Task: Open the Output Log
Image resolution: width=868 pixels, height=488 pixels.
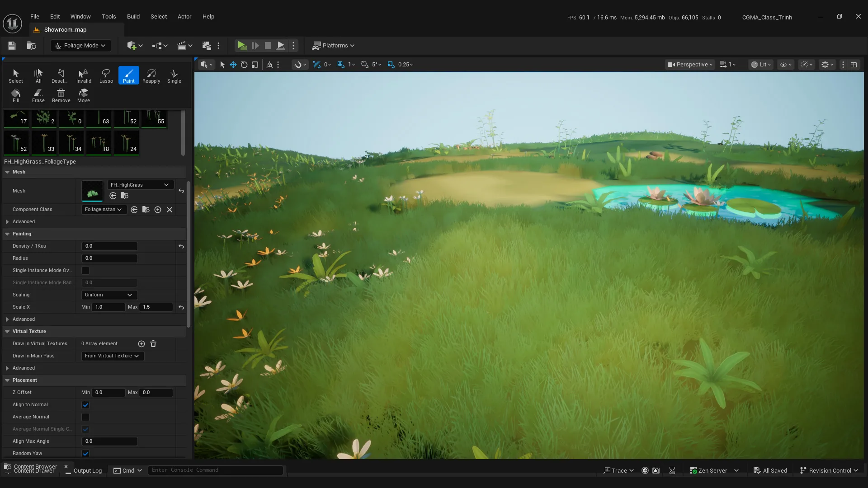Action: tap(84, 471)
